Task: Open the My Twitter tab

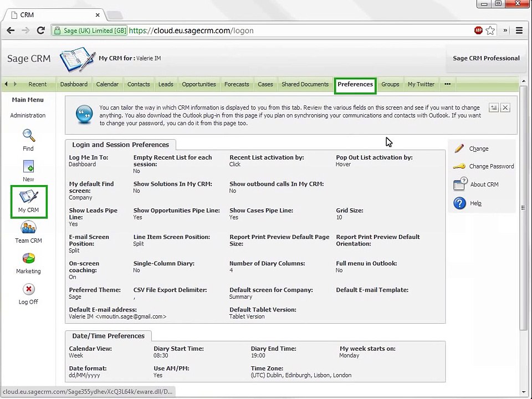Action: click(x=421, y=84)
